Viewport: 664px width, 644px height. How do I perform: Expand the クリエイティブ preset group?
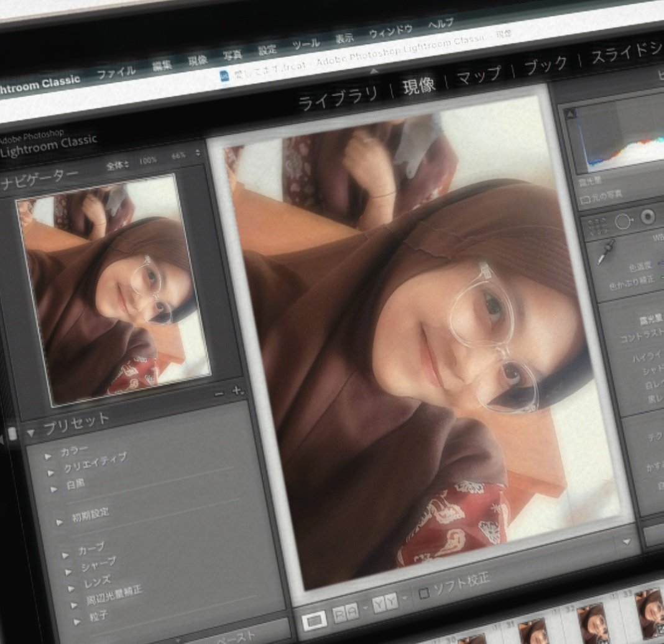(51, 473)
